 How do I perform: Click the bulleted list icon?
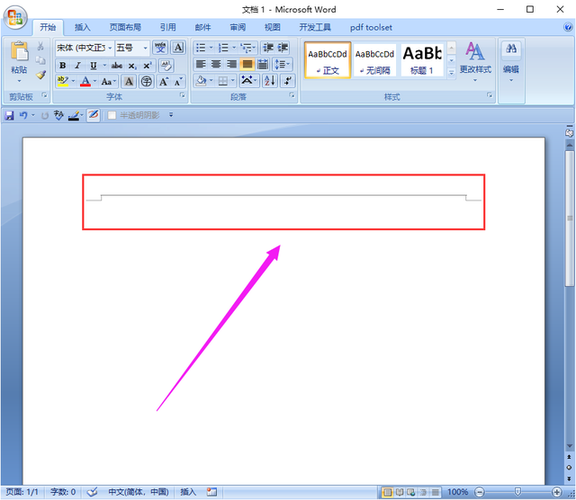click(x=201, y=48)
